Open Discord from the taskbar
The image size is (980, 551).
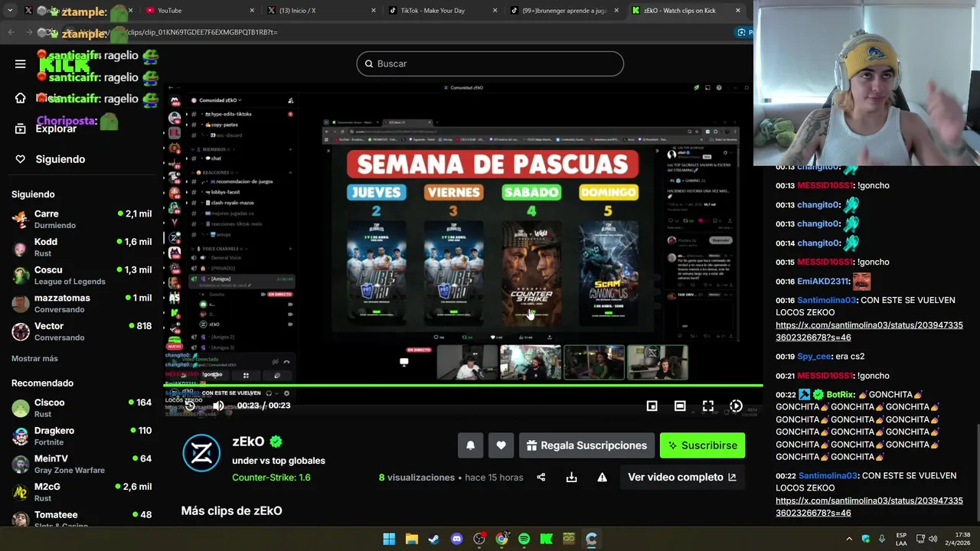(456, 539)
